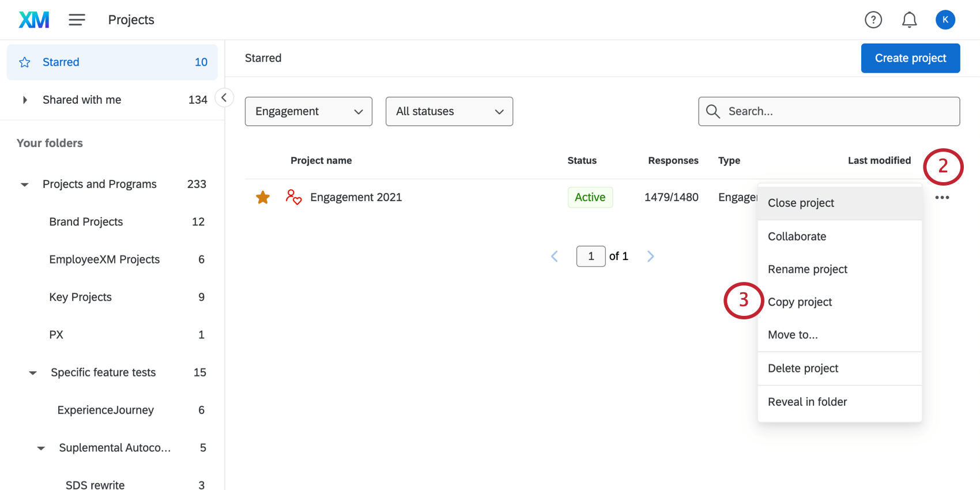The image size is (980, 490).
Task: Open the notifications bell
Action: pyautogui.click(x=909, y=19)
